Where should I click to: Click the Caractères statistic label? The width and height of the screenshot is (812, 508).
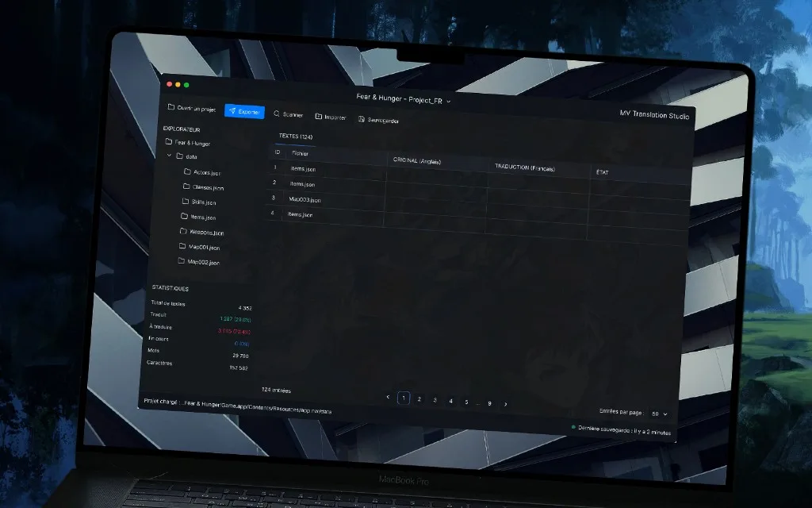[159, 363]
